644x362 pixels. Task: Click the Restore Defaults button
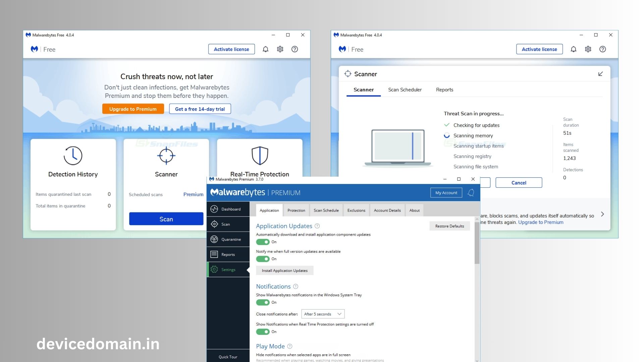coord(449,226)
